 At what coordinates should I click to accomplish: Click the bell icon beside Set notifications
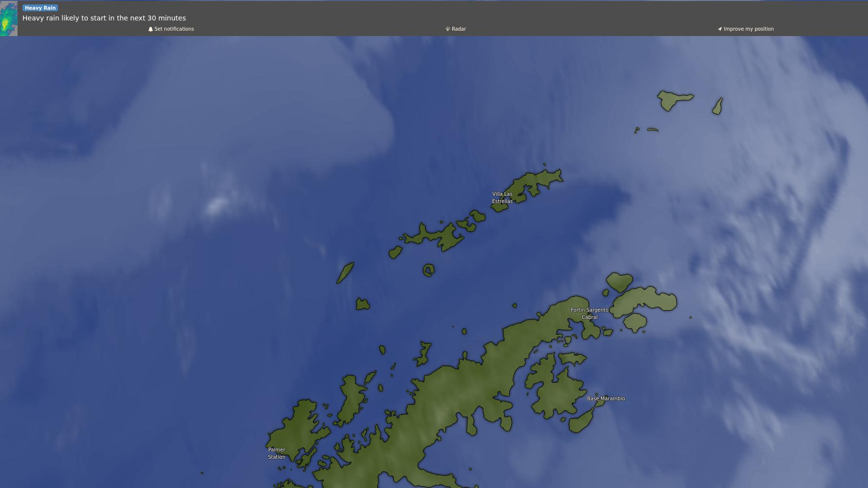coord(151,29)
